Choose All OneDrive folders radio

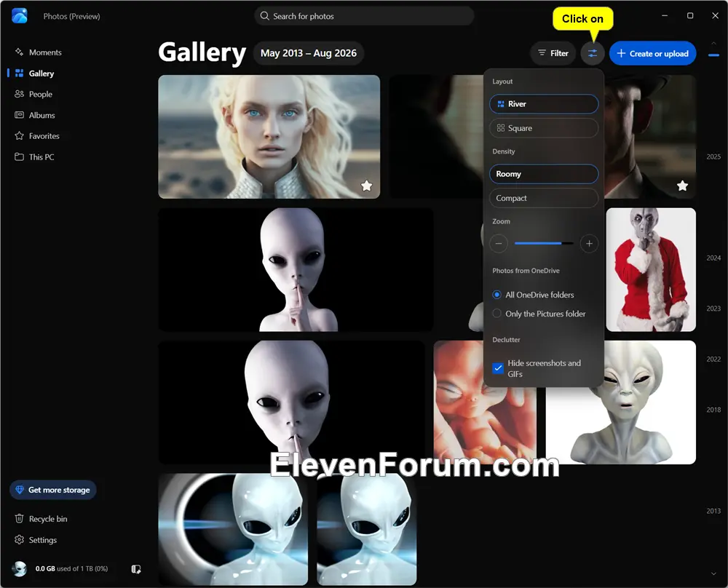pyautogui.click(x=496, y=295)
